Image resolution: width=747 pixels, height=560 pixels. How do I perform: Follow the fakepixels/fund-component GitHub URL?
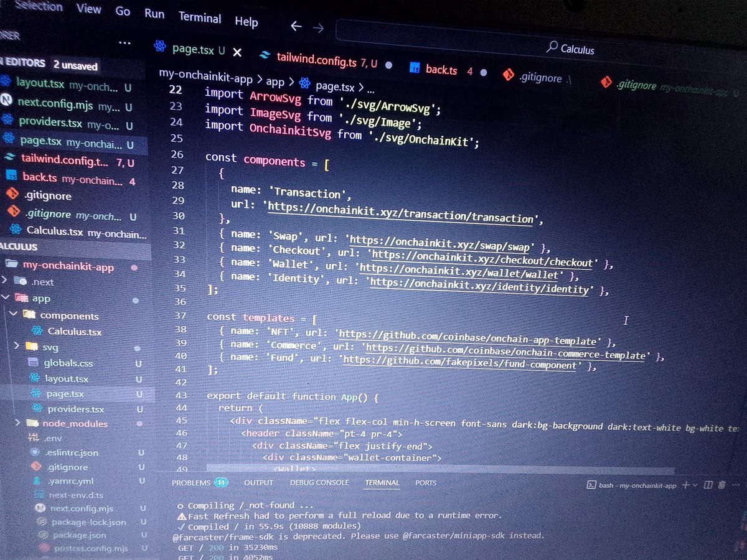click(x=459, y=363)
